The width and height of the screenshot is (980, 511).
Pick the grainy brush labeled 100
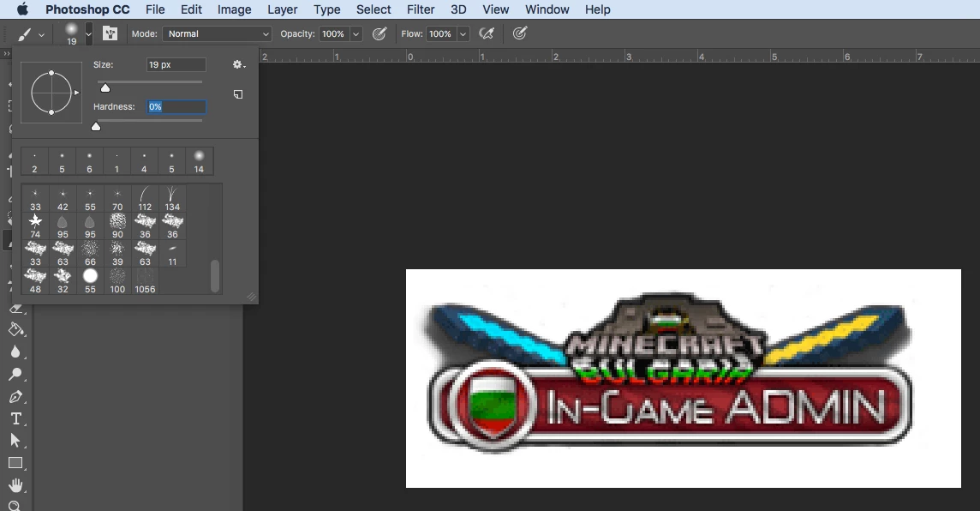117,281
